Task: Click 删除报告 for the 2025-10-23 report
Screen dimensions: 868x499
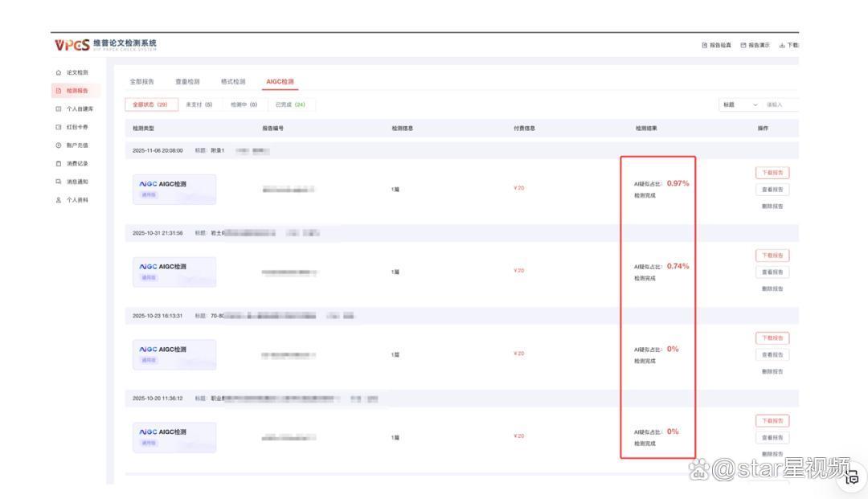Action: (x=772, y=371)
